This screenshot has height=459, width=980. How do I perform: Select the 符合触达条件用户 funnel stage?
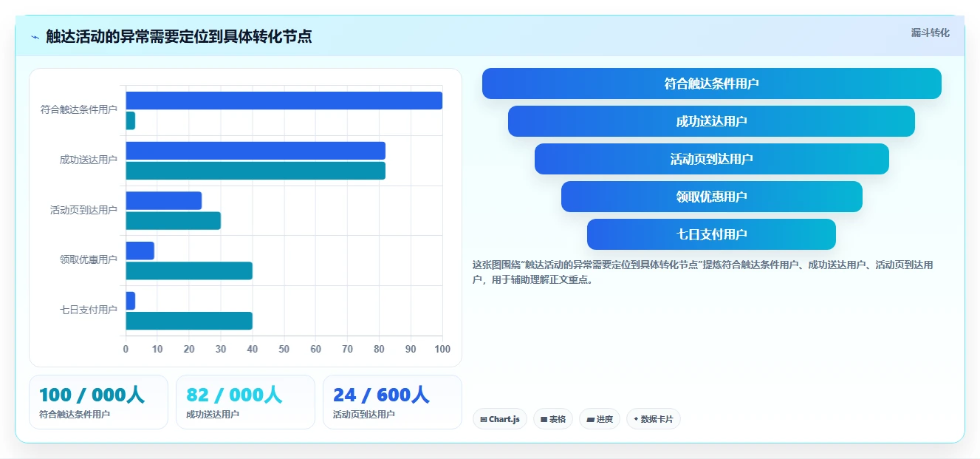point(712,84)
